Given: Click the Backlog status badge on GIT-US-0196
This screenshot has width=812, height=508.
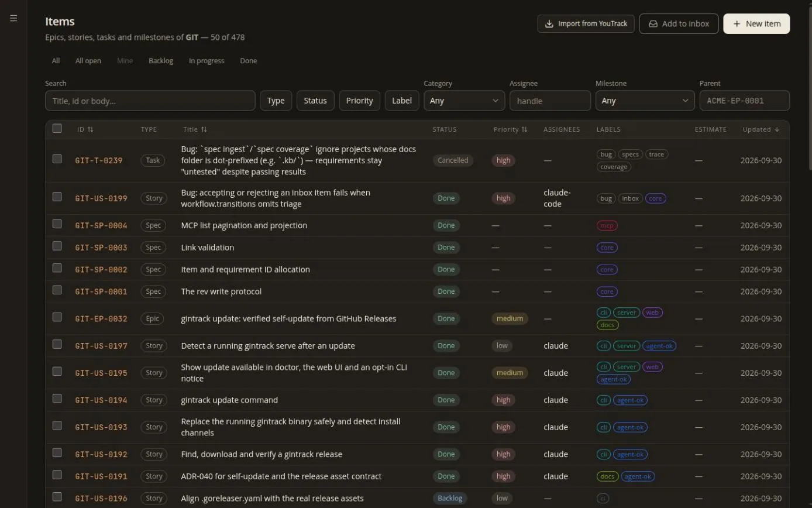Looking at the screenshot, I should tap(450, 499).
